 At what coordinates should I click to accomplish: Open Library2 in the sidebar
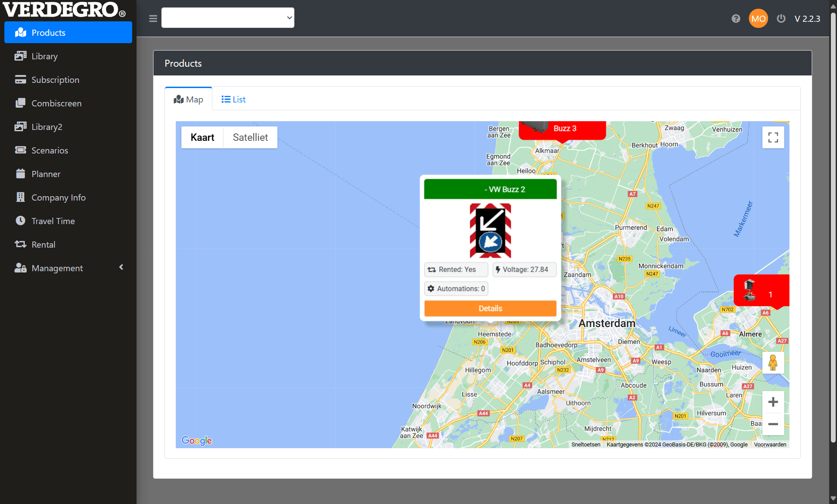[68, 127]
